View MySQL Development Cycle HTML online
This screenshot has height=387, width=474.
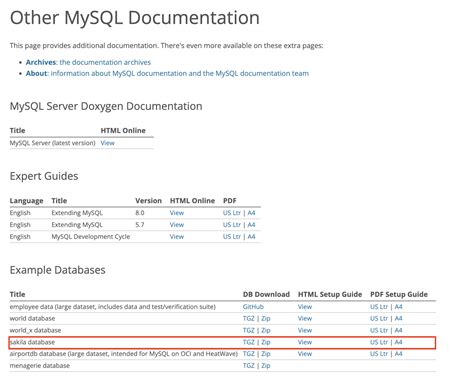coord(177,237)
